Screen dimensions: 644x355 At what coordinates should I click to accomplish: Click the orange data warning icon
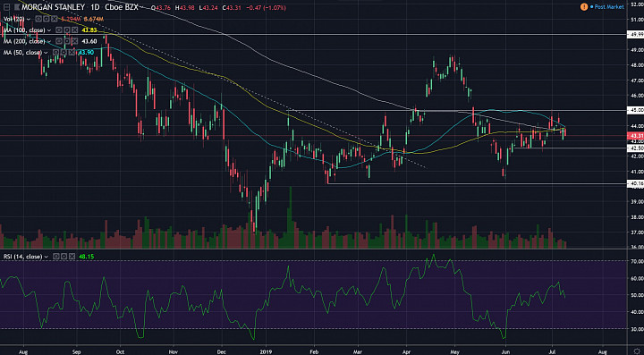[583, 7]
